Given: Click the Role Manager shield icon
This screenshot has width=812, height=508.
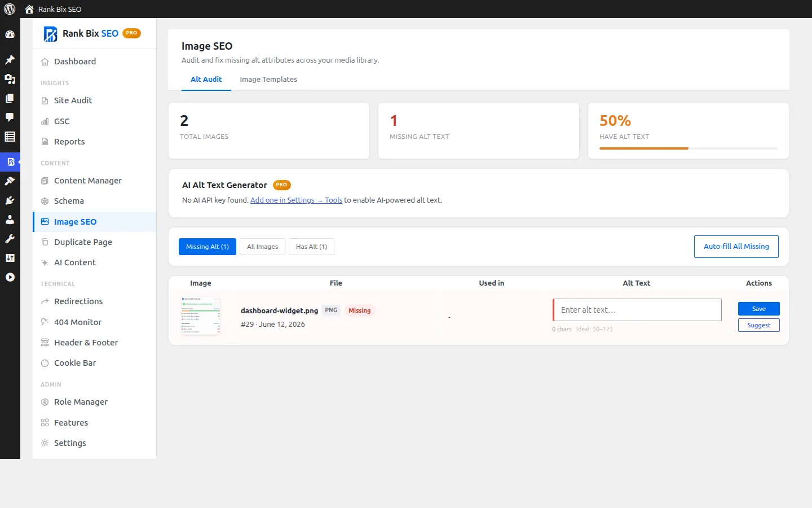Looking at the screenshot, I should pyautogui.click(x=45, y=402).
